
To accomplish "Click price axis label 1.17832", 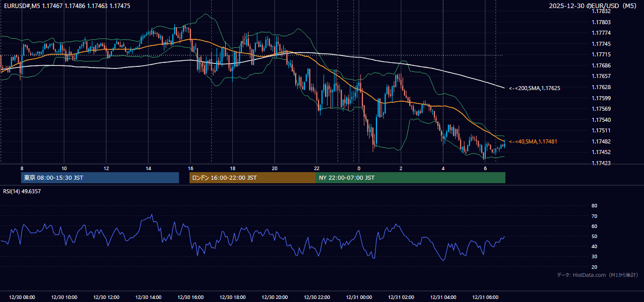I will point(602,11).
